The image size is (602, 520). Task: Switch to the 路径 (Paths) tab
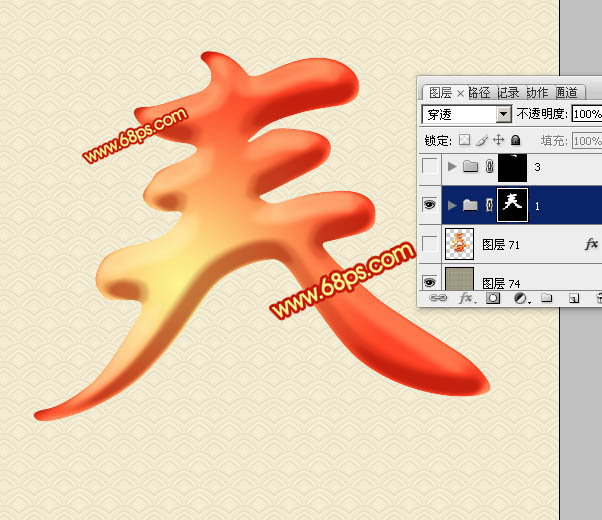(480, 93)
